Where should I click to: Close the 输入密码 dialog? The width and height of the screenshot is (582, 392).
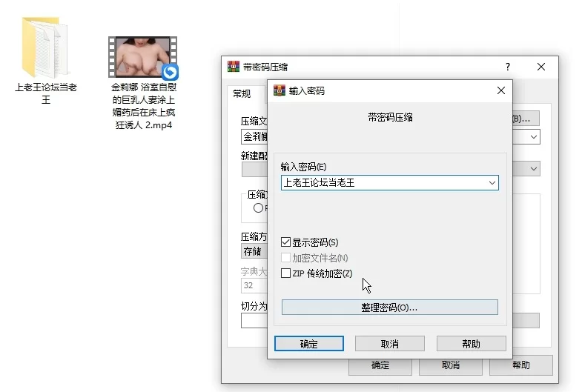point(500,90)
